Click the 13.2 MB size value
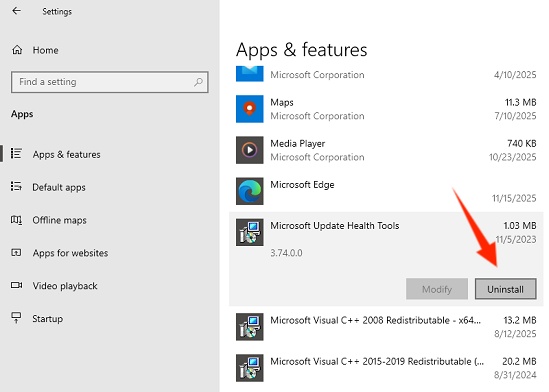The height and width of the screenshot is (392, 549). tap(520, 320)
